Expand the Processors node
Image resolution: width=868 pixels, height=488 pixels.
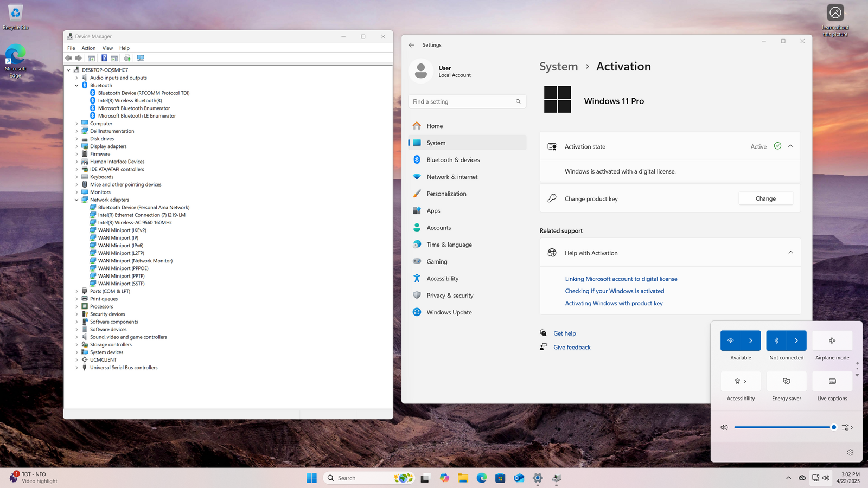76,307
